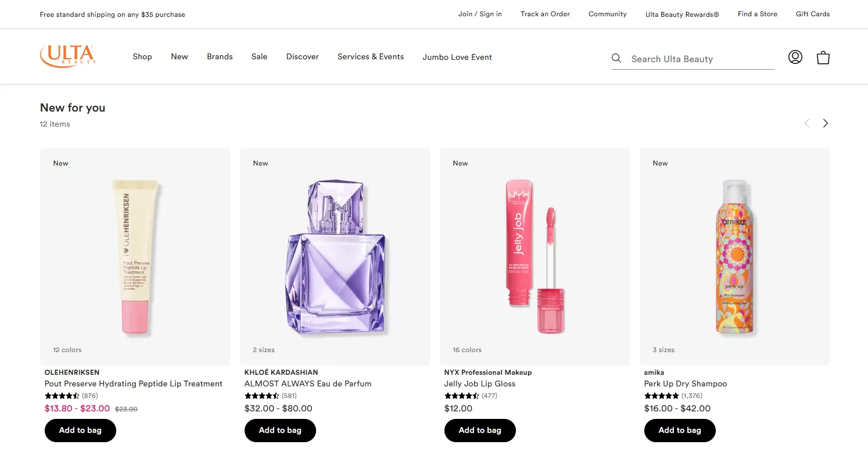Add Pout Preserve Lip Treatment to bag

[x=80, y=431]
